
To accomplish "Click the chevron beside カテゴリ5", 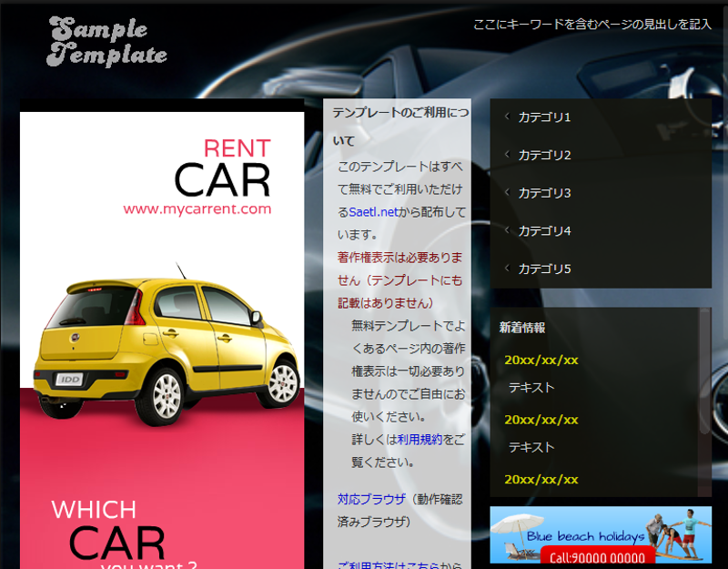I will coord(506,269).
